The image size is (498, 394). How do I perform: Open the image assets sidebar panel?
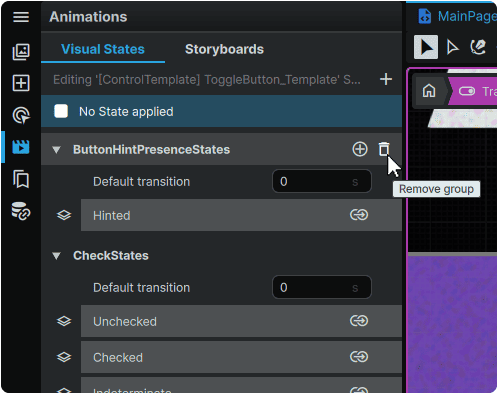[x=21, y=52]
